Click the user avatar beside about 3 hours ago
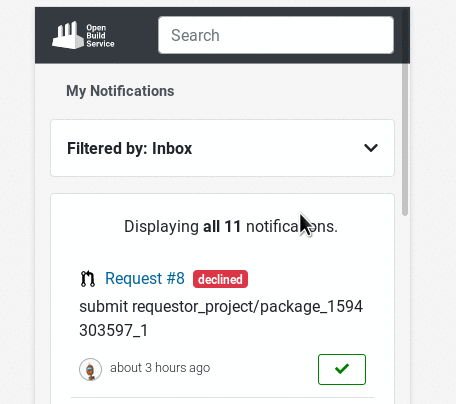 coord(90,369)
